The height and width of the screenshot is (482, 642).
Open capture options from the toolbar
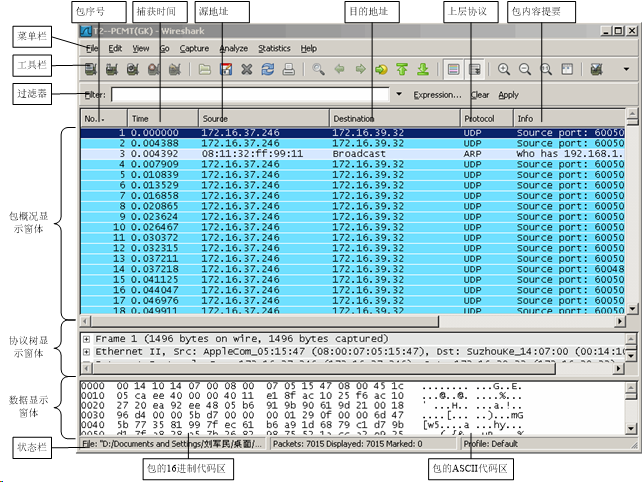112,69
